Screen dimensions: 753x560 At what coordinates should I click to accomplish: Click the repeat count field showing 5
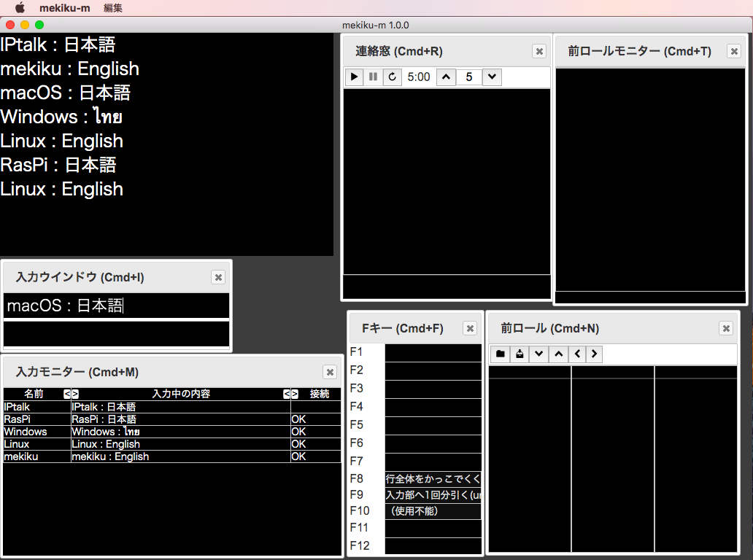[469, 77]
